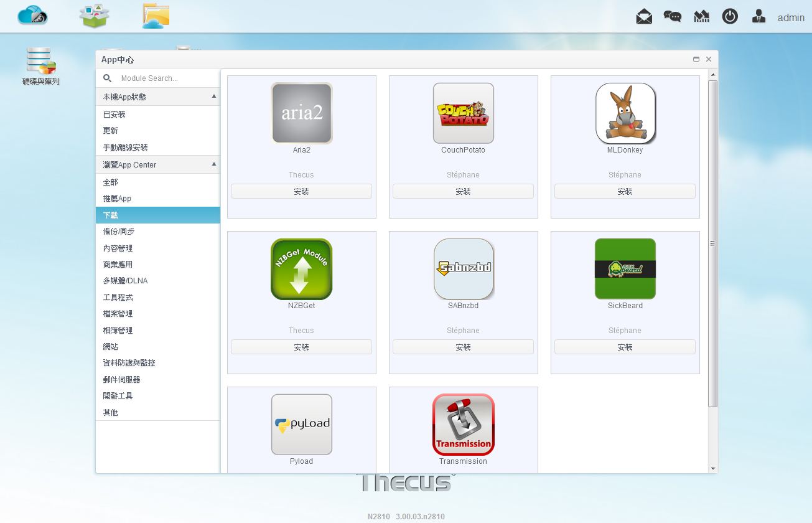Click scrollbar up arrow in app list
Screen dimensions: 812x523
coord(713,74)
